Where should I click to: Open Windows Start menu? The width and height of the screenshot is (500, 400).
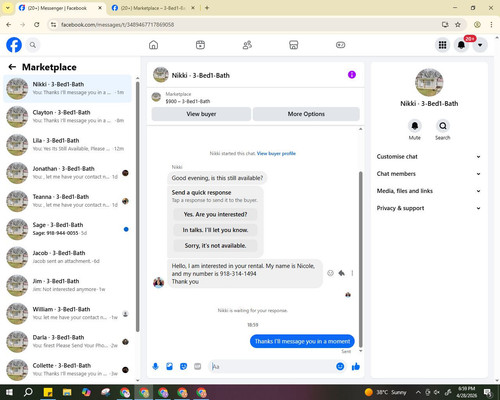[9, 392]
